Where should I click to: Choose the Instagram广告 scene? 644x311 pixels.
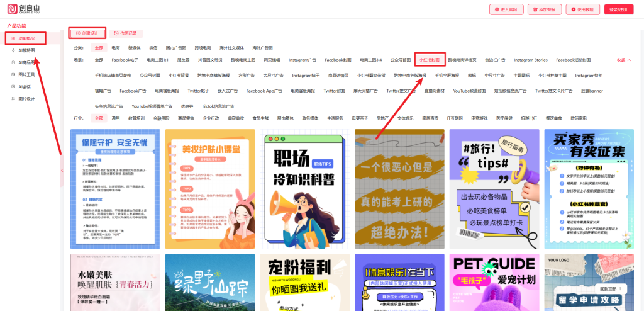point(303,60)
